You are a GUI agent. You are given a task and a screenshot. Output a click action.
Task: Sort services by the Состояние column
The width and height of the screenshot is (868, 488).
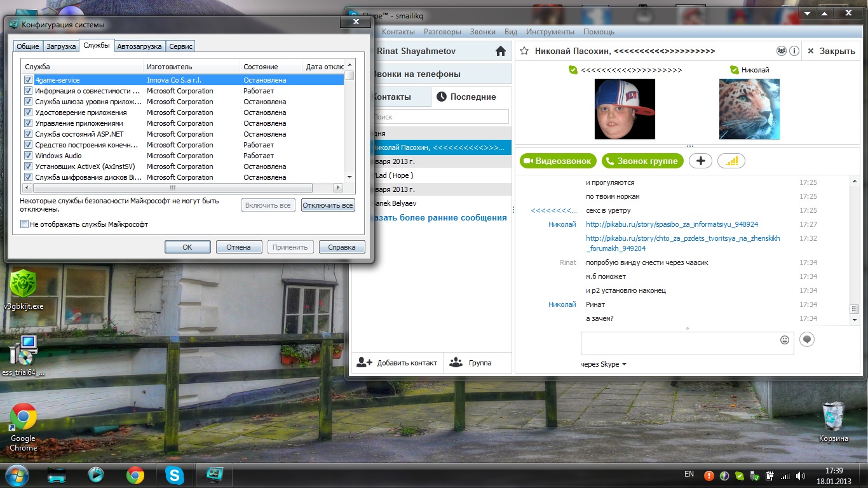[x=272, y=67]
